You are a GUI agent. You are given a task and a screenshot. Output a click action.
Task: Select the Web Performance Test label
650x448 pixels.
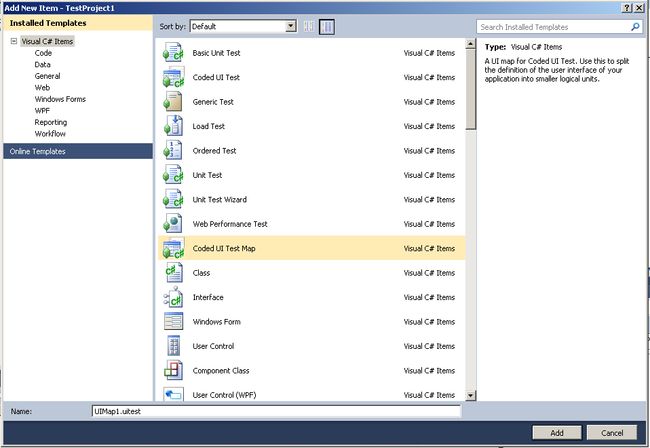coord(230,224)
